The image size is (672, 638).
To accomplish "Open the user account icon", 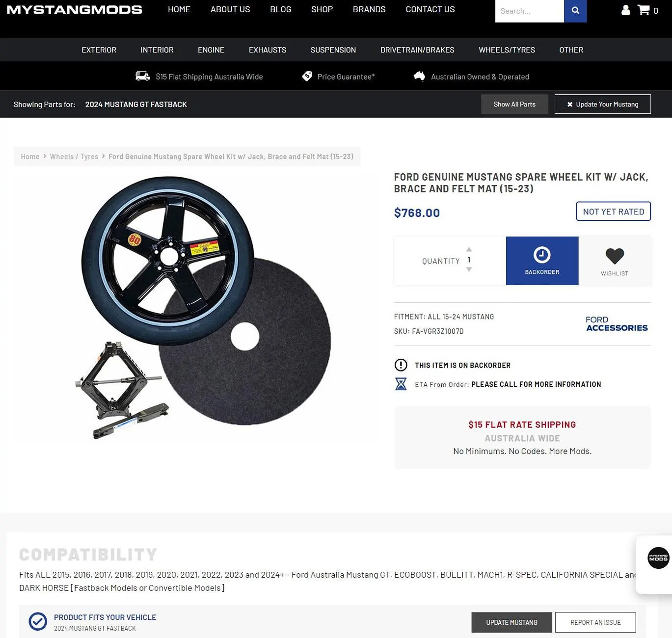I will (x=625, y=10).
